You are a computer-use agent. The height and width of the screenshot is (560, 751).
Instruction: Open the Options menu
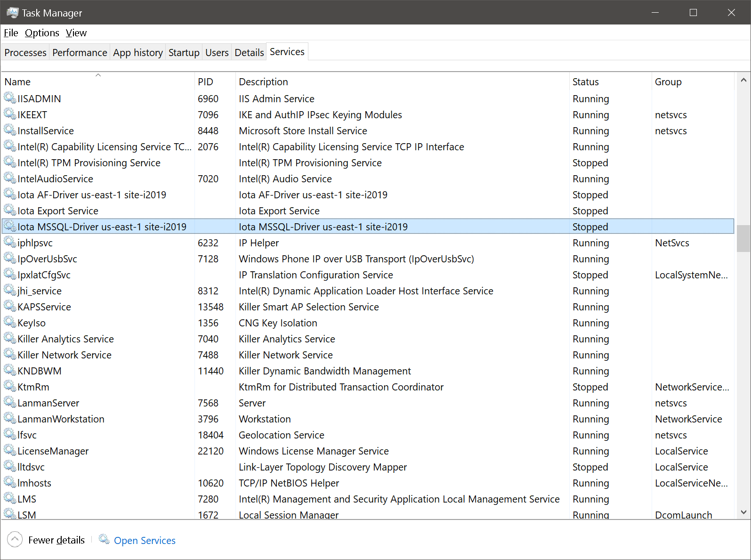coord(42,33)
